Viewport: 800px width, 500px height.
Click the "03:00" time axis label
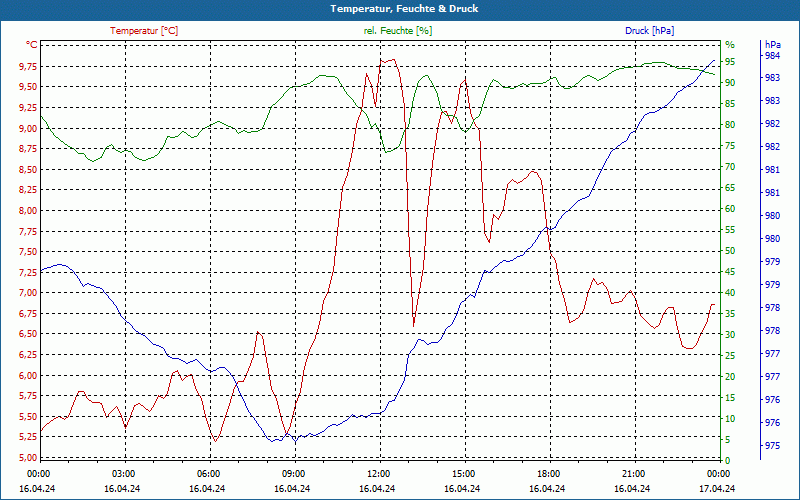122,473
